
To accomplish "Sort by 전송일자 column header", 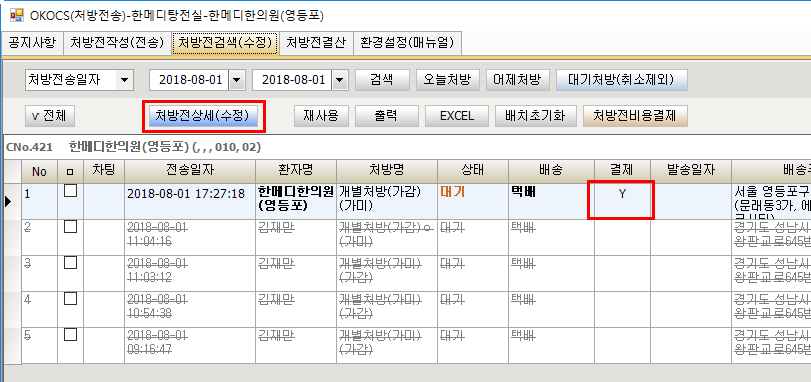I will pyautogui.click(x=190, y=172).
